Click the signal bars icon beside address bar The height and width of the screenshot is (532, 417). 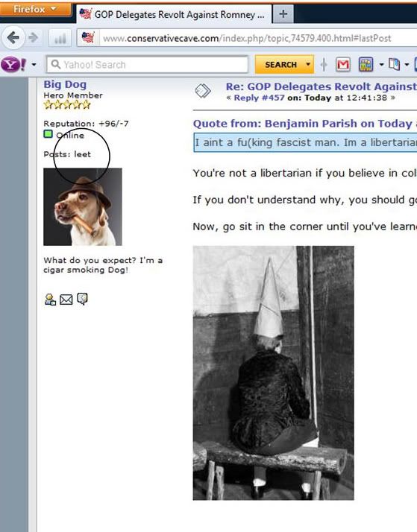point(60,38)
